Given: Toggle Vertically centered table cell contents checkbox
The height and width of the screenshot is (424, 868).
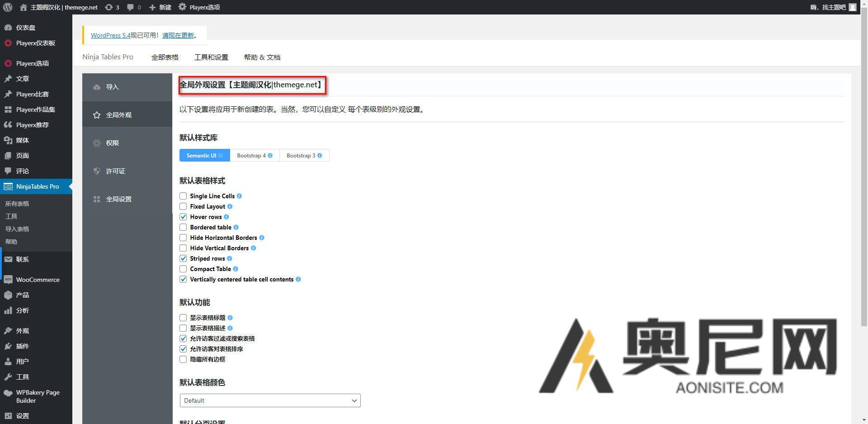Looking at the screenshot, I should [183, 279].
